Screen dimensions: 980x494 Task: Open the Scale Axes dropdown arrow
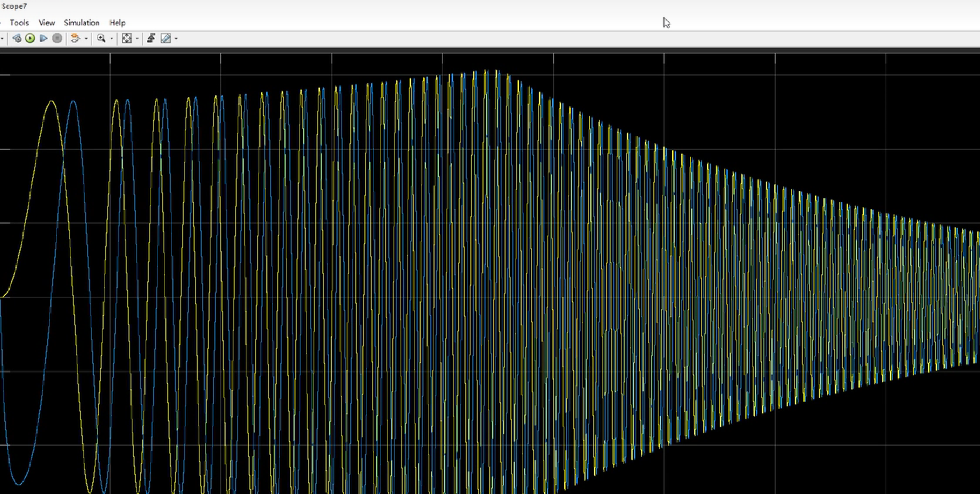(137, 38)
